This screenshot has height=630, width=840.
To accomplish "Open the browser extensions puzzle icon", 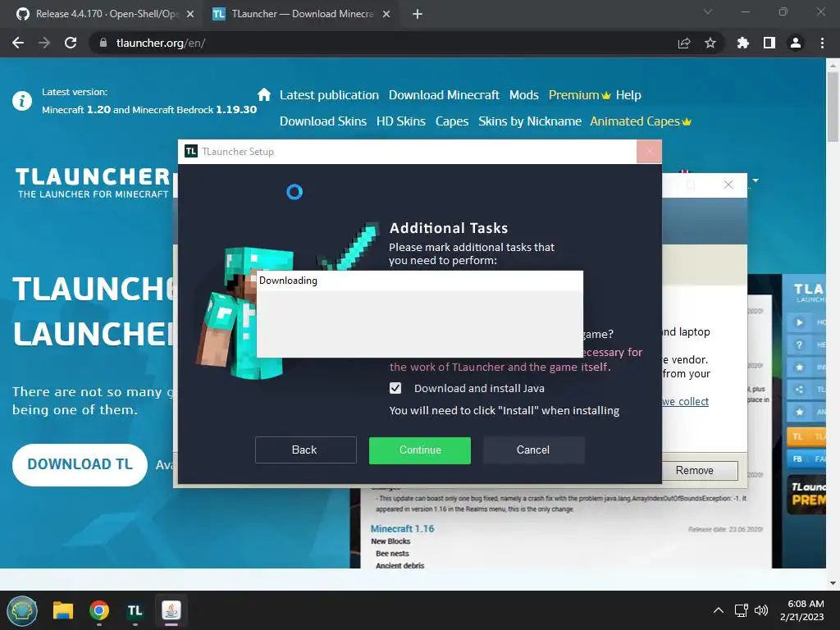I will 742,43.
